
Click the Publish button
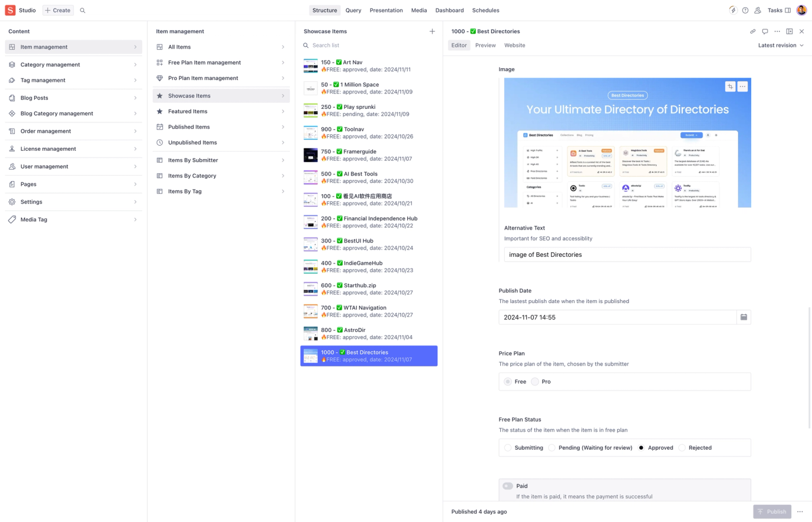point(772,511)
